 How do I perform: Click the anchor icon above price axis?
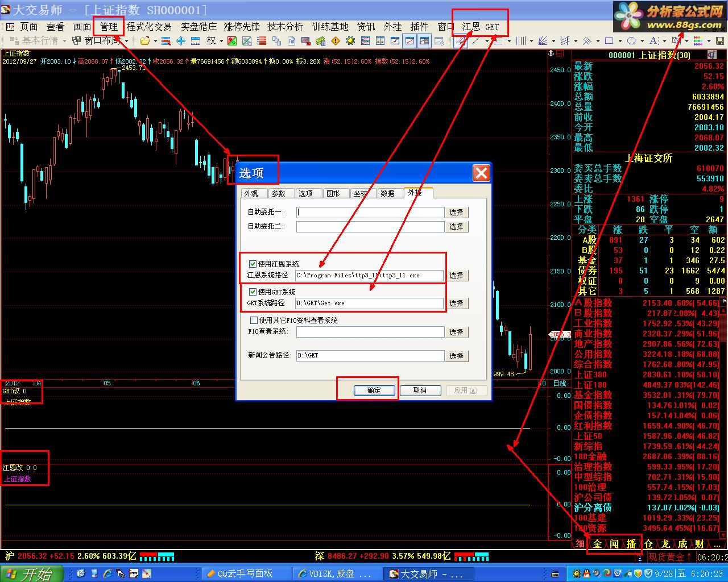tap(551, 53)
